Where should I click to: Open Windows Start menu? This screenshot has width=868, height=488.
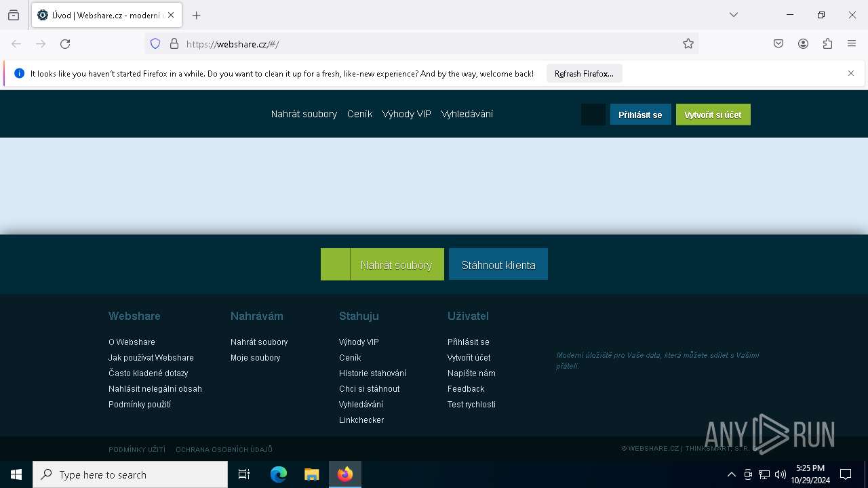tap(16, 474)
